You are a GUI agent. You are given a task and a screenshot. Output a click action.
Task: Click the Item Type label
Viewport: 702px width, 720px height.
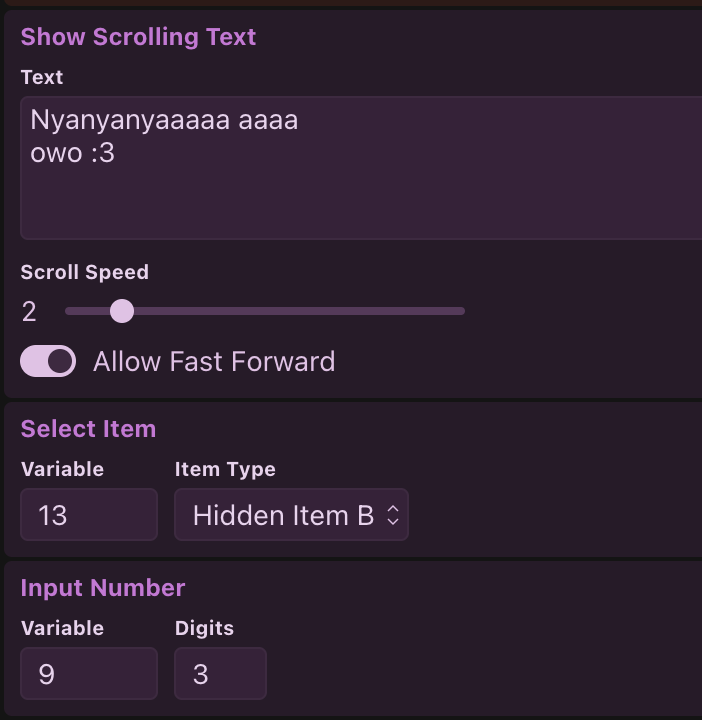coord(225,469)
